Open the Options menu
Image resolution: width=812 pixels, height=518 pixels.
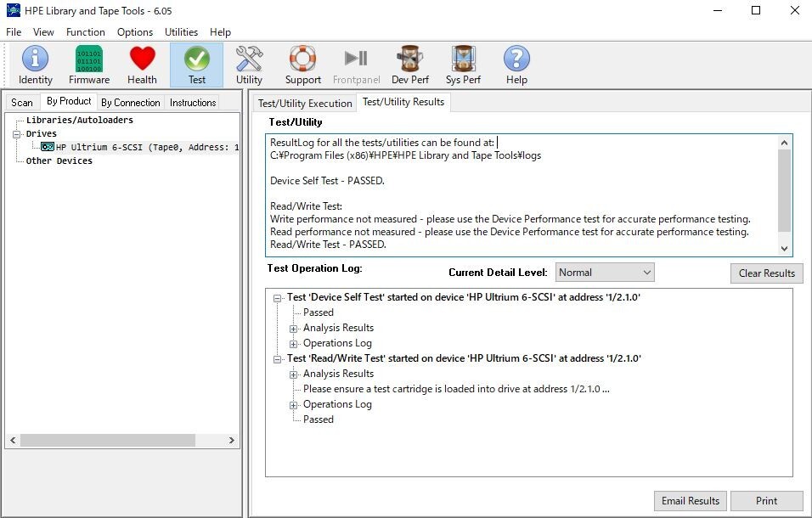click(x=135, y=32)
